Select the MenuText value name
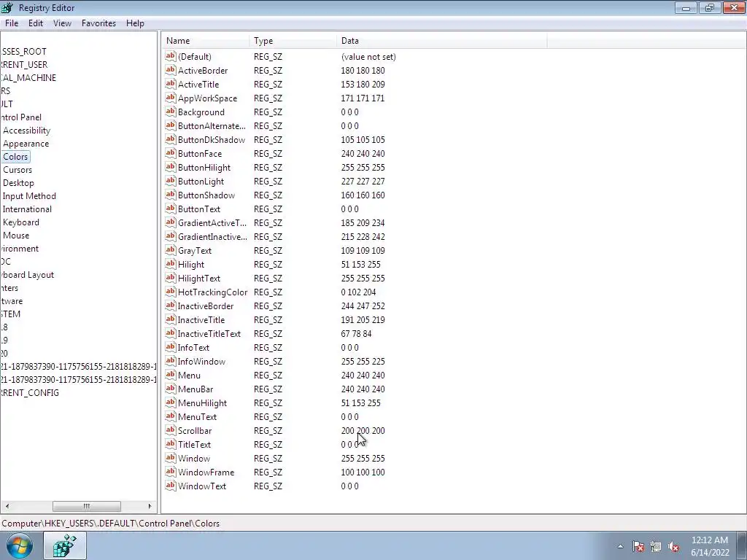Image resolution: width=747 pixels, height=560 pixels. click(x=197, y=416)
